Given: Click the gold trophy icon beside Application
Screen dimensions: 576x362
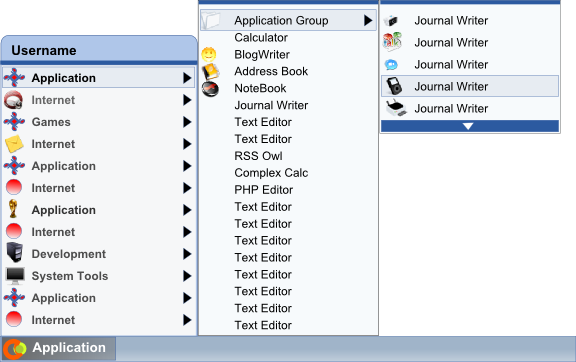Looking at the screenshot, I should point(13,209).
